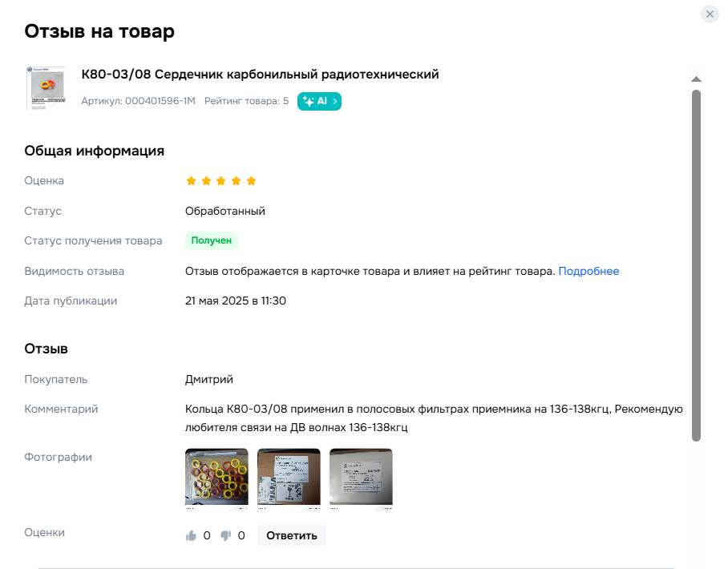
Task: Close the review dialog with X
Action: (x=710, y=14)
